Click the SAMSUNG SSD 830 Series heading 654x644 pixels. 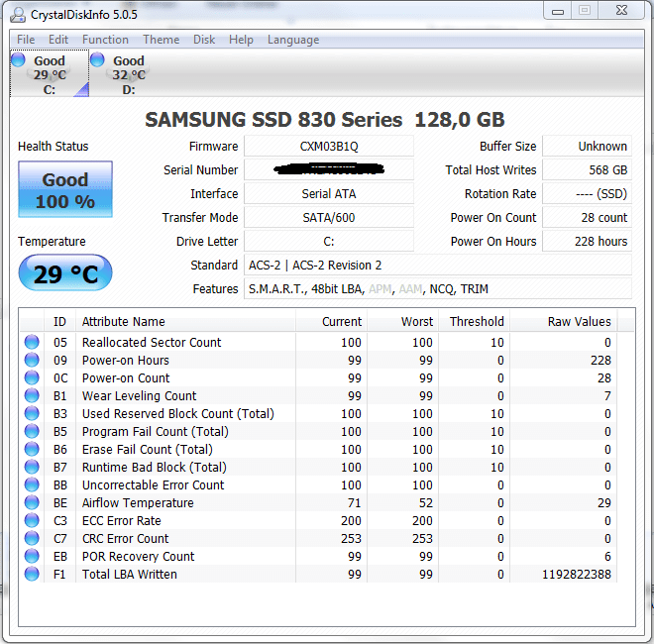click(x=324, y=120)
